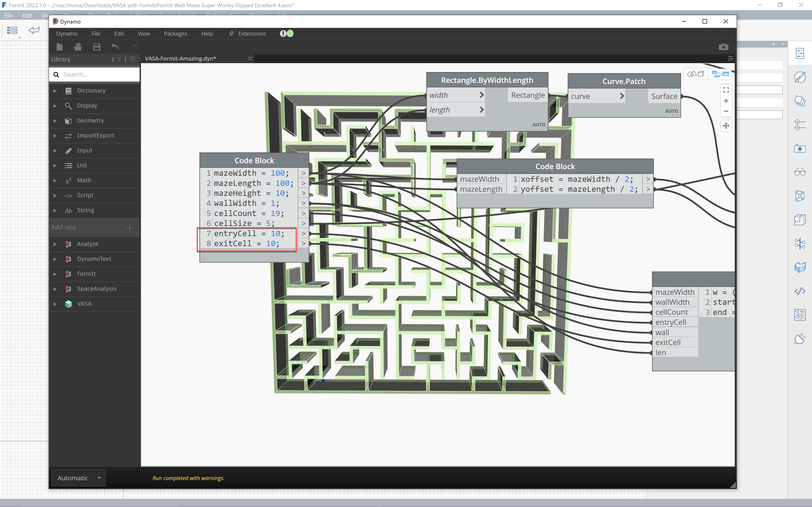Viewport: 812px width, 507px height.
Task: Click the New file icon in Dynamo toolbar
Action: 60,47
